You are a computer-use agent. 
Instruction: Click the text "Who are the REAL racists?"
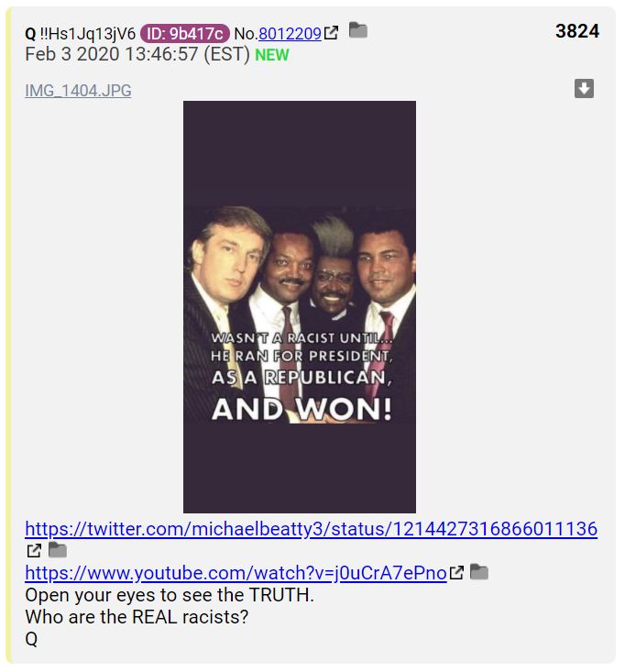point(137,617)
